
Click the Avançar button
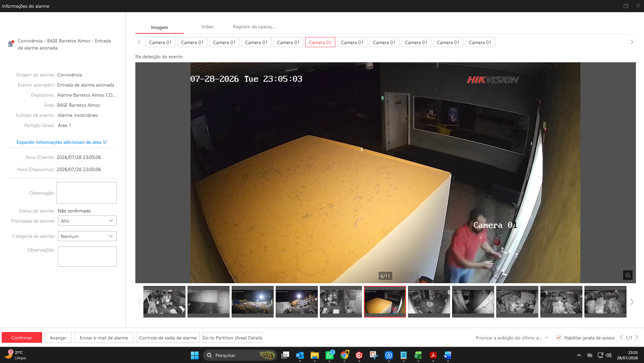click(58, 337)
